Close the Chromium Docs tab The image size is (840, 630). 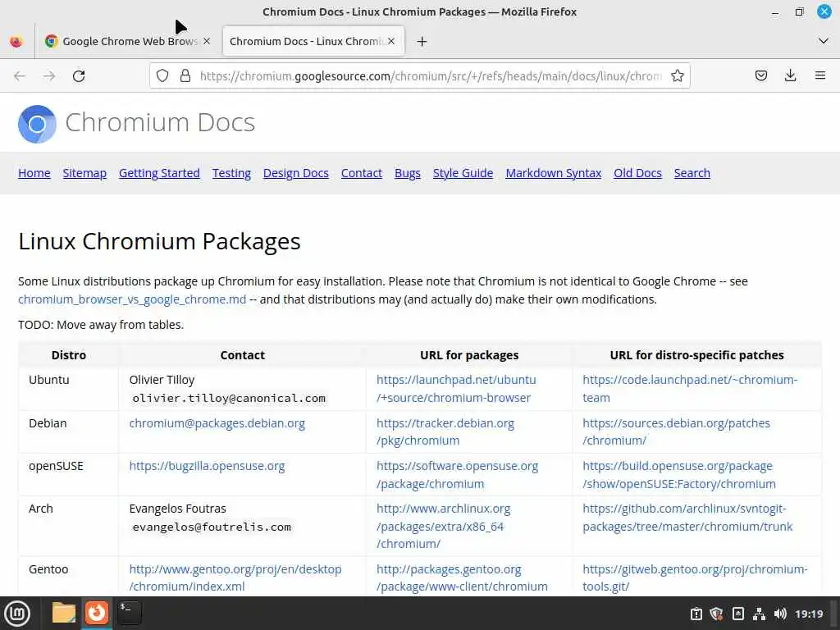pyautogui.click(x=391, y=41)
